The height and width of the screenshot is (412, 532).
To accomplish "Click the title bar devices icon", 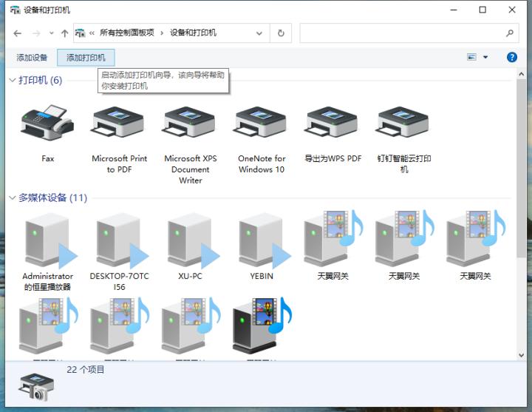I will pos(15,10).
